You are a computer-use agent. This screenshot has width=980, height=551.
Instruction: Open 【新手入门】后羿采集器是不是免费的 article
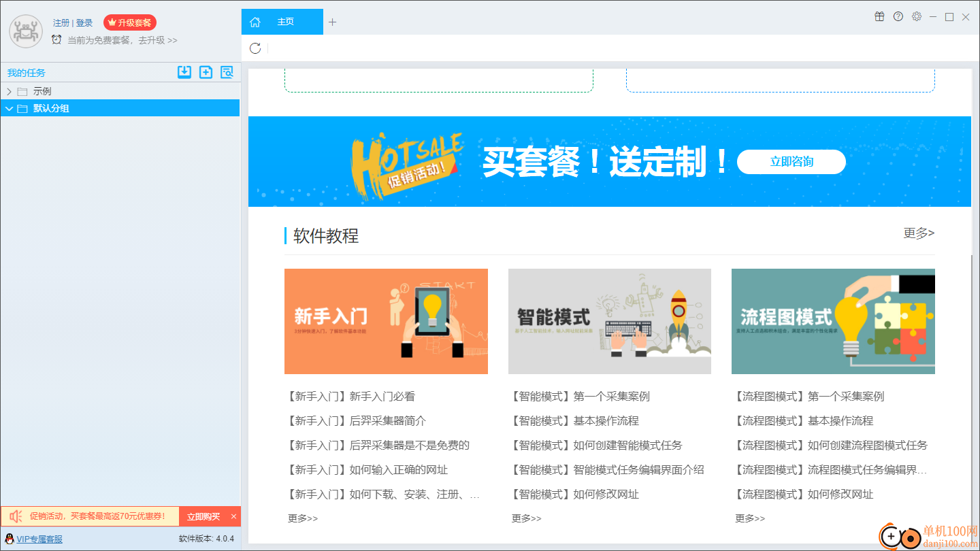(x=378, y=446)
